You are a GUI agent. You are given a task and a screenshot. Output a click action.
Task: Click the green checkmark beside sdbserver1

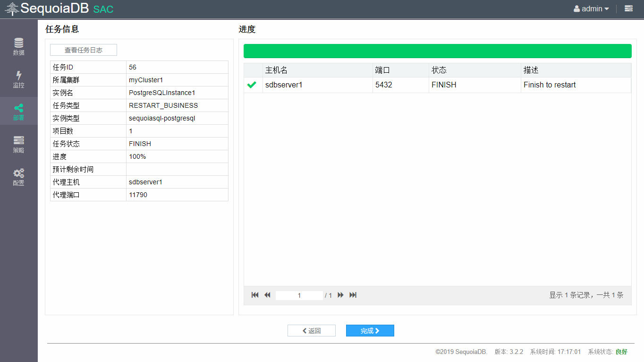(x=252, y=85)
